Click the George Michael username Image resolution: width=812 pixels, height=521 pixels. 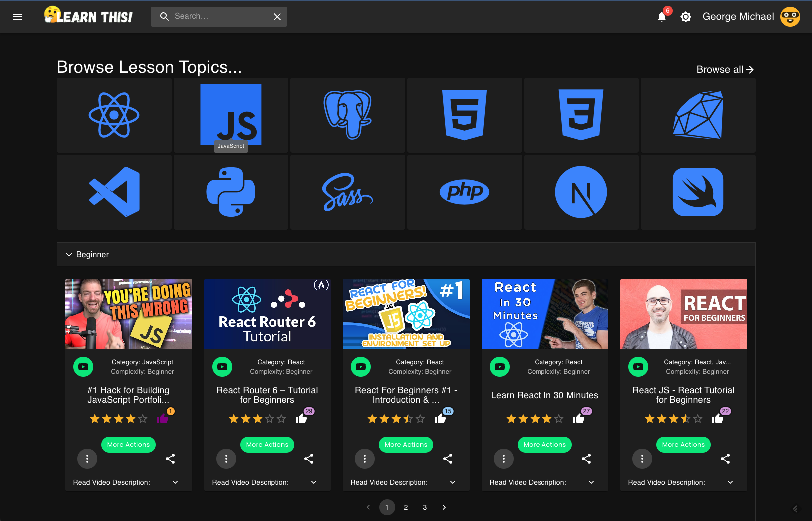pyautogui.click(x=738, y=17)
